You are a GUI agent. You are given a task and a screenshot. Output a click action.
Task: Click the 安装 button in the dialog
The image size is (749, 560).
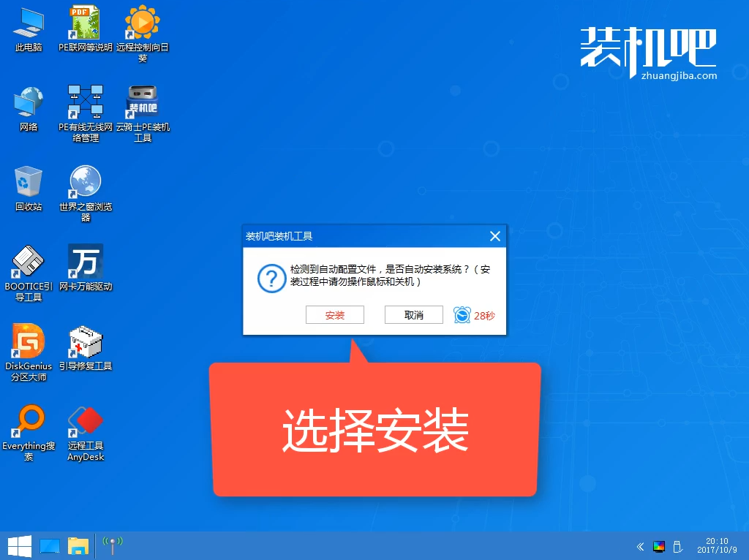tap(334, 315)
